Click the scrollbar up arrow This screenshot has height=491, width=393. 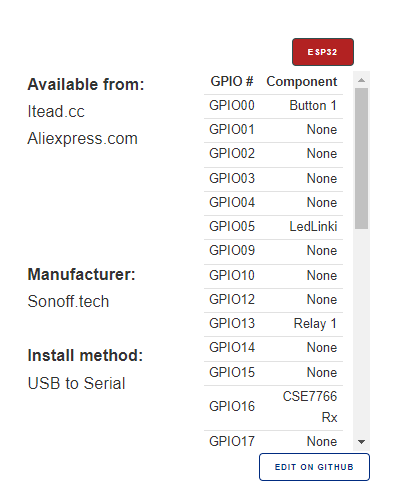coord(361,80)
